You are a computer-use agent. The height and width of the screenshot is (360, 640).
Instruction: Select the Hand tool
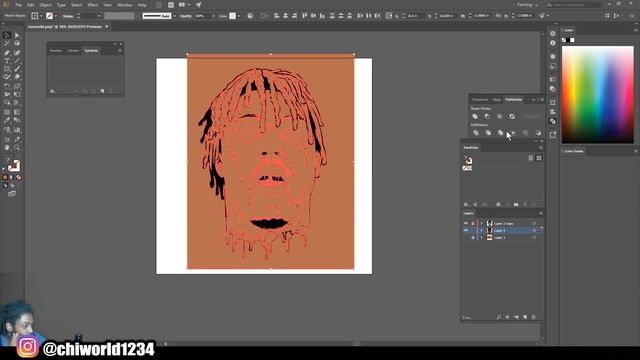pyautogui.click(x=7, y=147)
